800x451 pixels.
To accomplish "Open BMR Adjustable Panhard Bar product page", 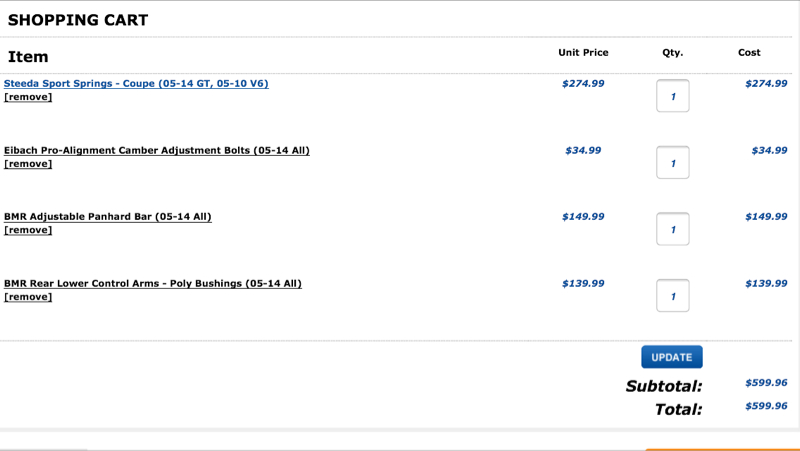I will click(108, 217).
